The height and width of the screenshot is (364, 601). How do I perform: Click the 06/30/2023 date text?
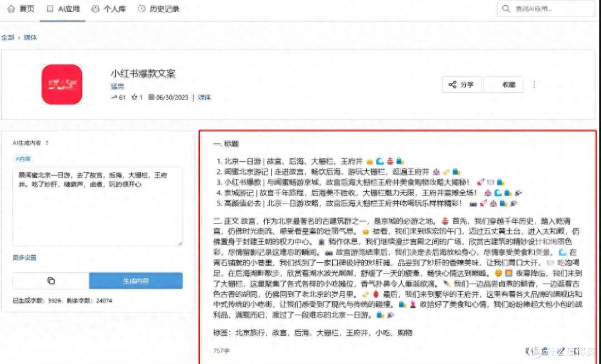click(172, 98)
